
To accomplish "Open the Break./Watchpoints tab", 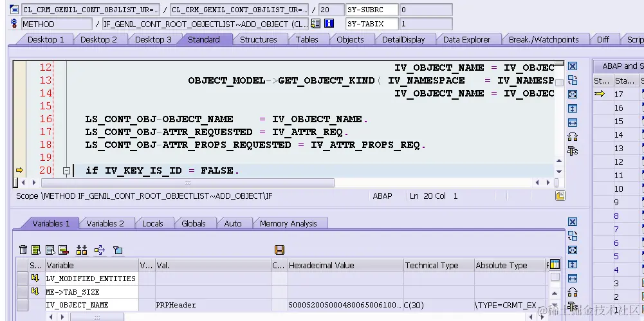I will [x=544, y=39].
